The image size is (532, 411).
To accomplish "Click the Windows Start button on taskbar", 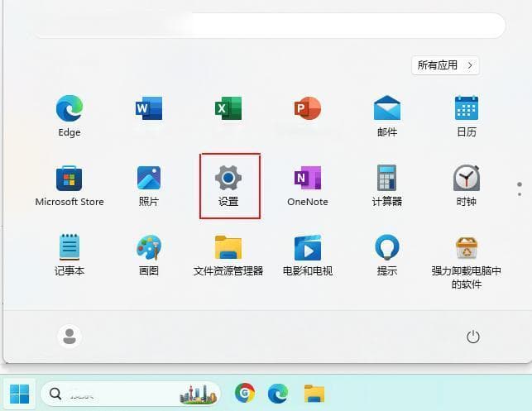I will 19,394.
